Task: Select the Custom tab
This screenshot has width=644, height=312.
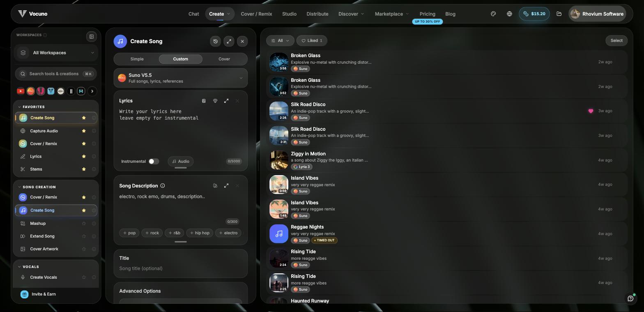Action: [181, 59]
